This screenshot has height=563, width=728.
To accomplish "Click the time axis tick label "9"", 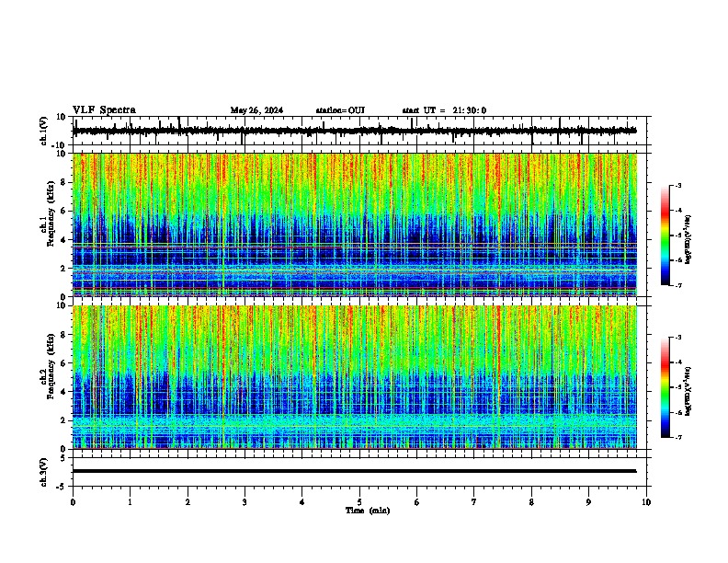I will click(588, 502).
